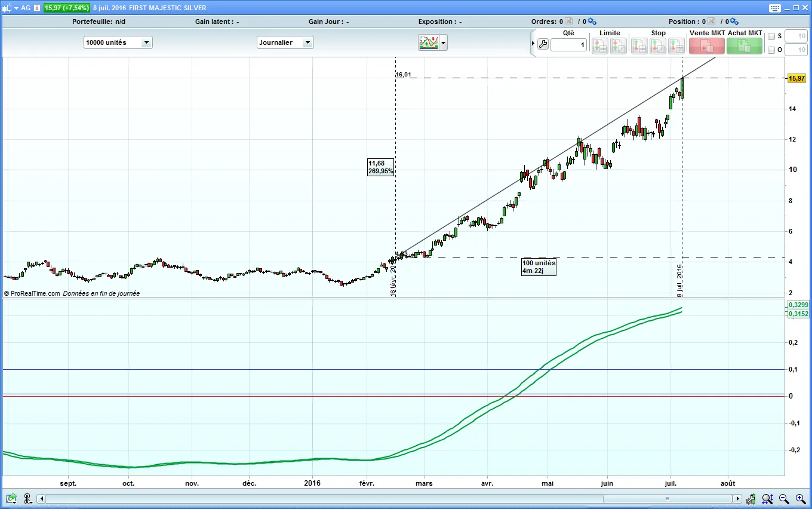Click the gear icon beside Position
Screen dimensions: 812x509
(x=734, y=22)
